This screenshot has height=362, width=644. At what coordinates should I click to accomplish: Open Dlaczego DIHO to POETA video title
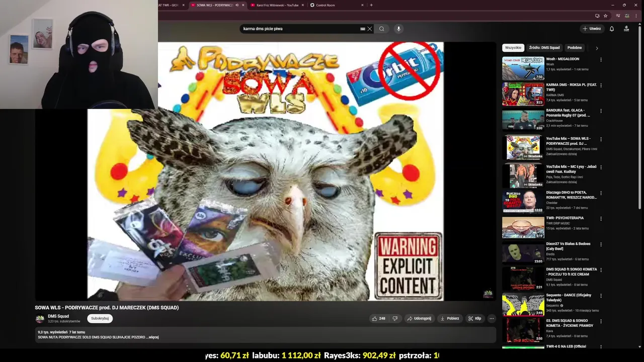[x=572, y=195]
